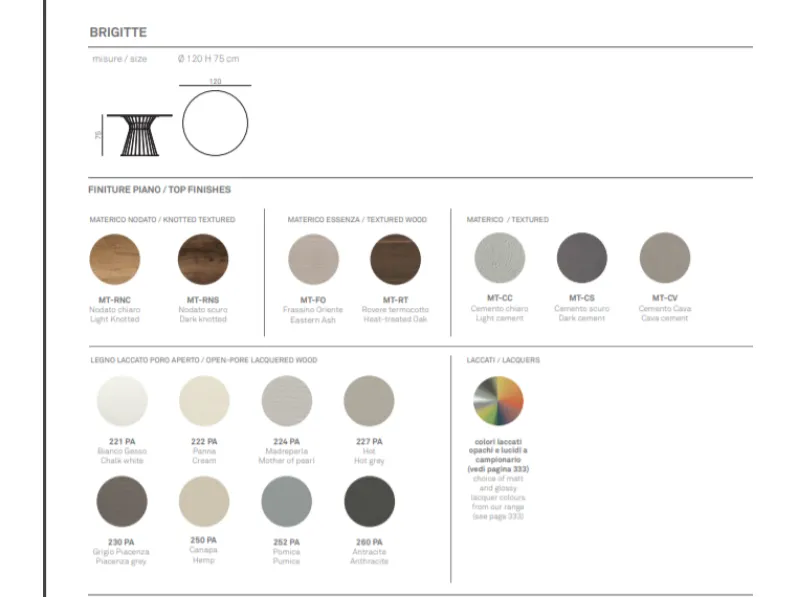
Task: Click the '250 PA' code label
Action: click(x=204, y=540)
